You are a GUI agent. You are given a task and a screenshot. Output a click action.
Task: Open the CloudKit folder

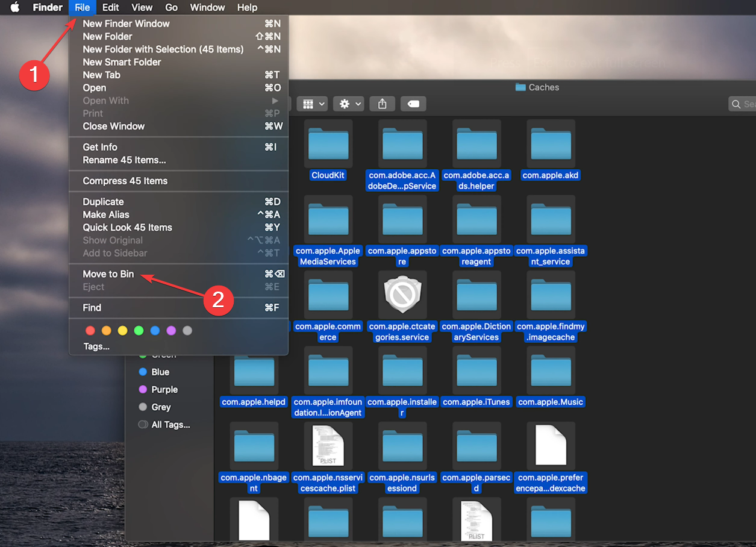pyautogui.click(x=328, y=143)
